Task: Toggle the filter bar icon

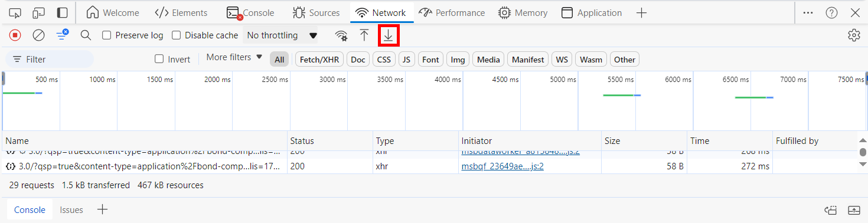Action: pos(62,35)
